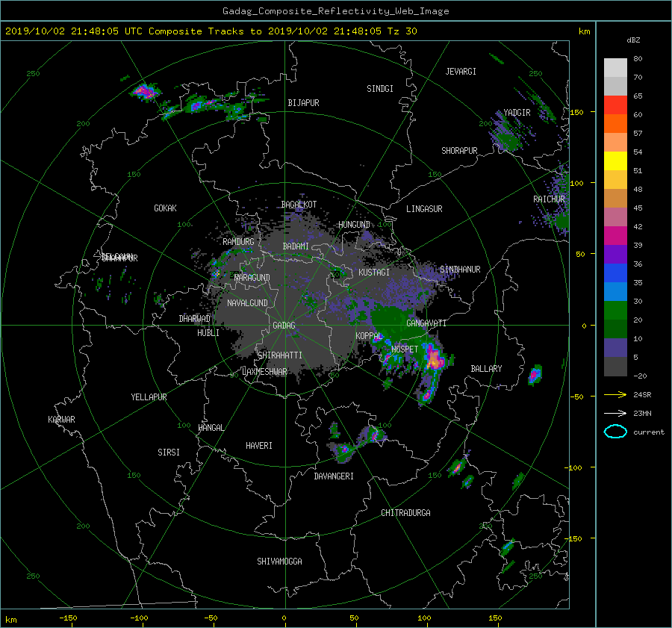Image resolution: width=672 pixels, height=628 pixels.
Task: Click the BADAMI city label
Action: point(296,246)
